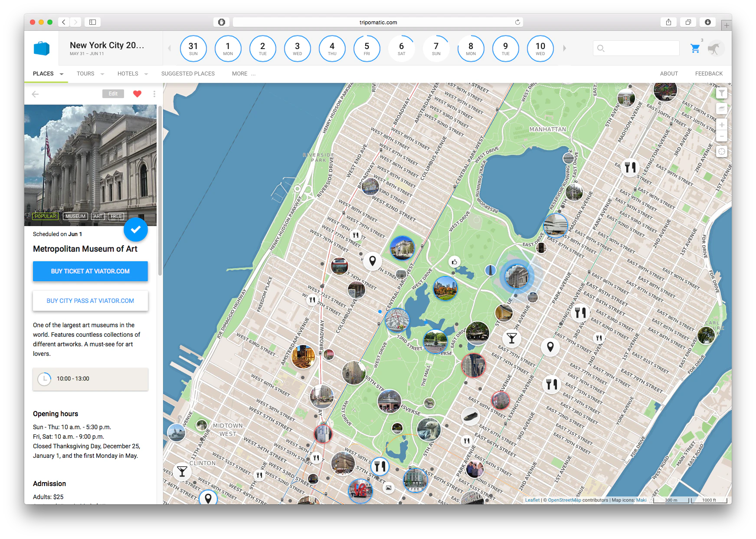Image resolution: width=756 pixels, height=539 pixels.
Task: Zoom in the map with plus
Action: pyautogui.click(x=721, y=125)
